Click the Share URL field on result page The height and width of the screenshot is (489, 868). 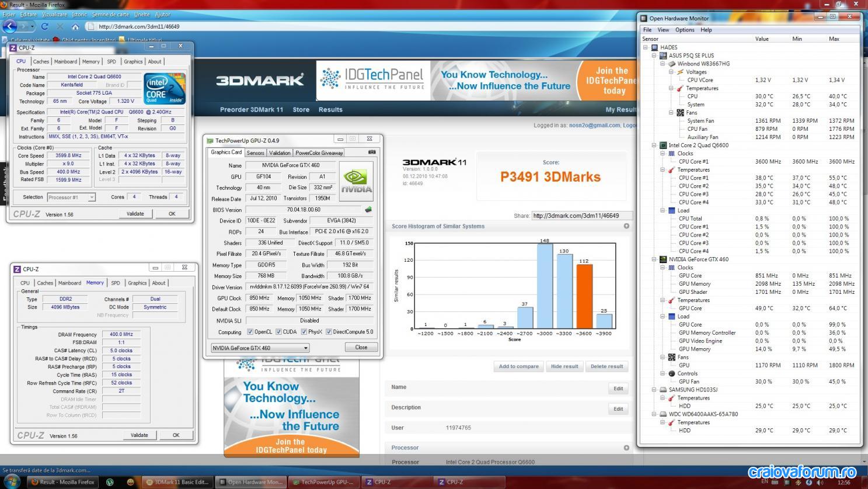582,216
